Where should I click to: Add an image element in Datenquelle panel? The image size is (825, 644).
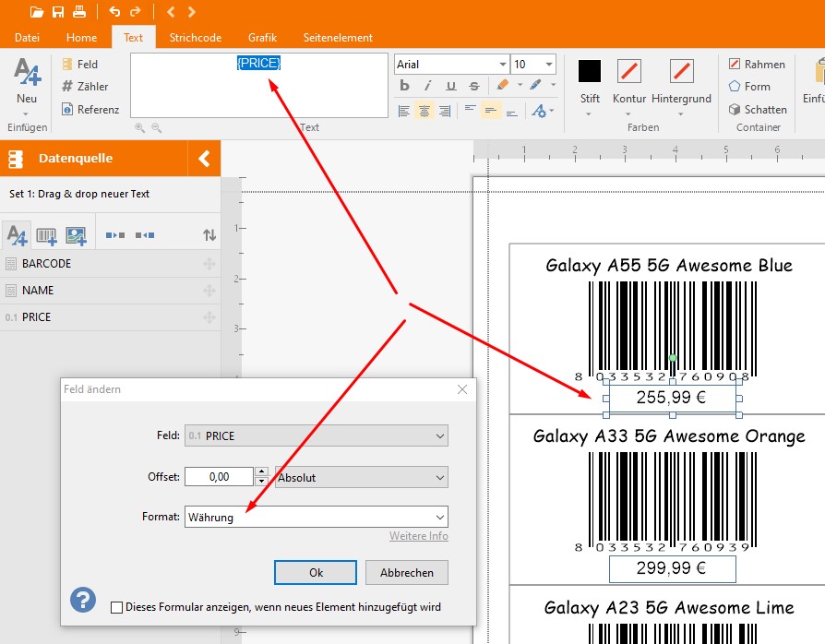(75, 236)
